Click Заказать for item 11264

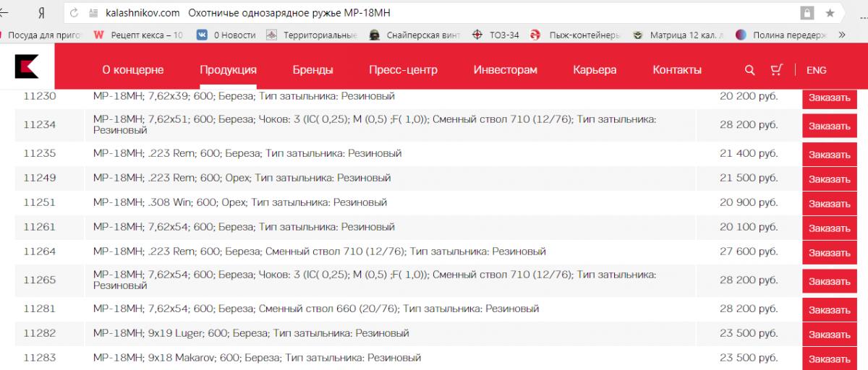click(x=829, y=253)
